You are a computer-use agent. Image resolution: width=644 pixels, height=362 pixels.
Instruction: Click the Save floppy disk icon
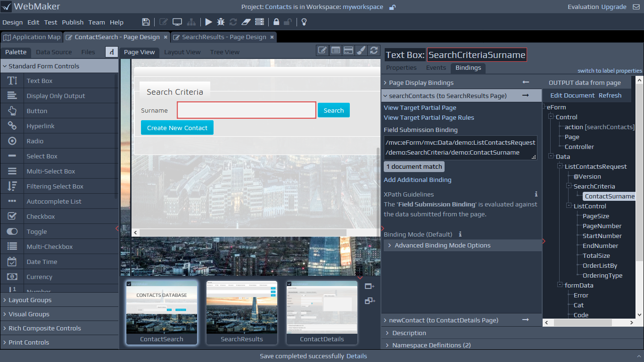146,22
